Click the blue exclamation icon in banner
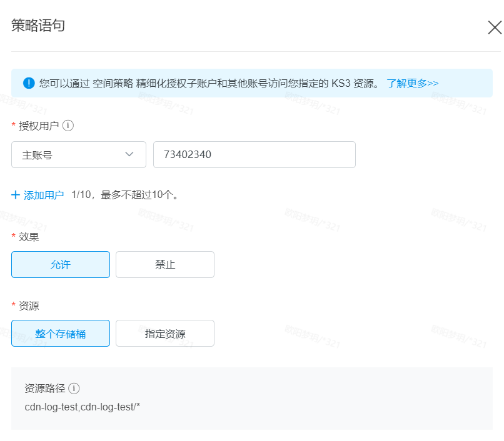504x441 pixels. (x=29, y=83)
